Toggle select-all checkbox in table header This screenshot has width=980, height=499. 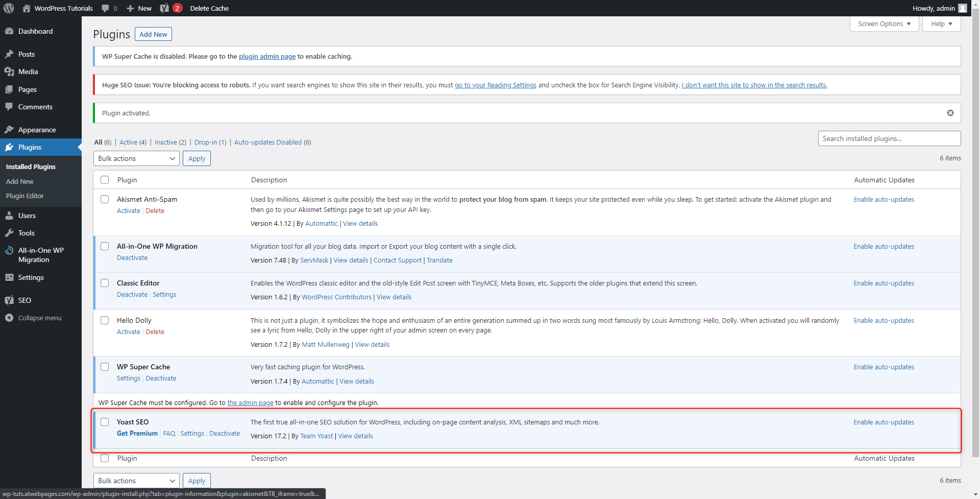point(105,180)
